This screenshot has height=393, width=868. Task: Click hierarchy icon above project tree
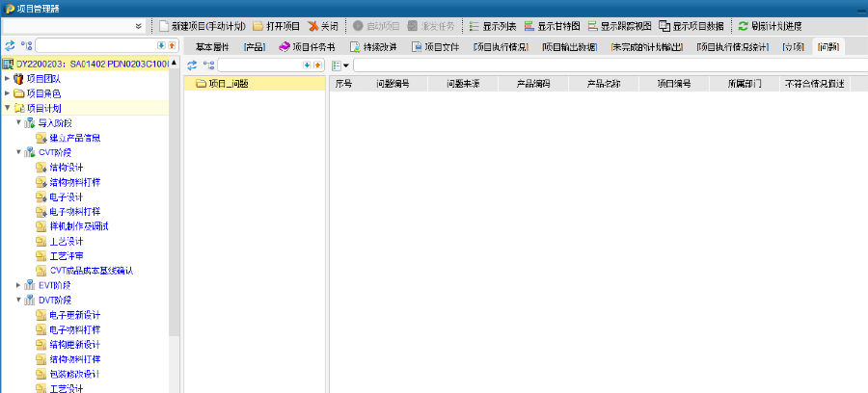click(26, 46)
